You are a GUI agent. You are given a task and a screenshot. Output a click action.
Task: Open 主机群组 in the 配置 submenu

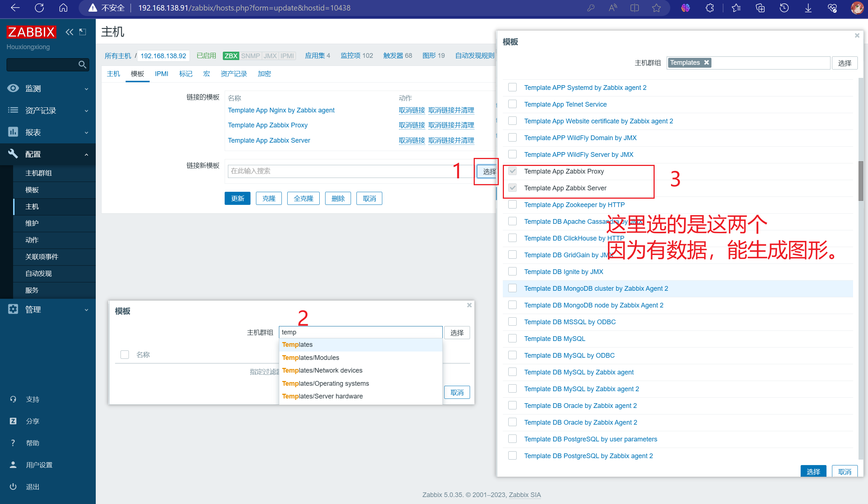(x=39, y=173)
